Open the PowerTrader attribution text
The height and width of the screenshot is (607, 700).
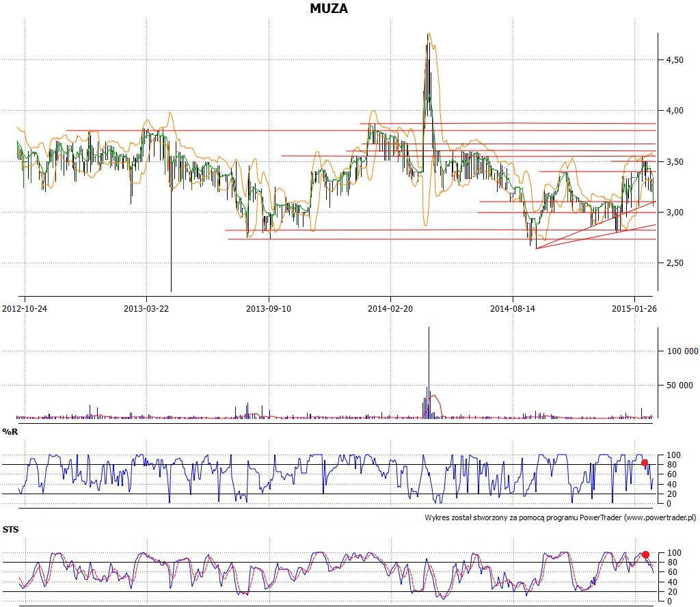click(561, 517)
